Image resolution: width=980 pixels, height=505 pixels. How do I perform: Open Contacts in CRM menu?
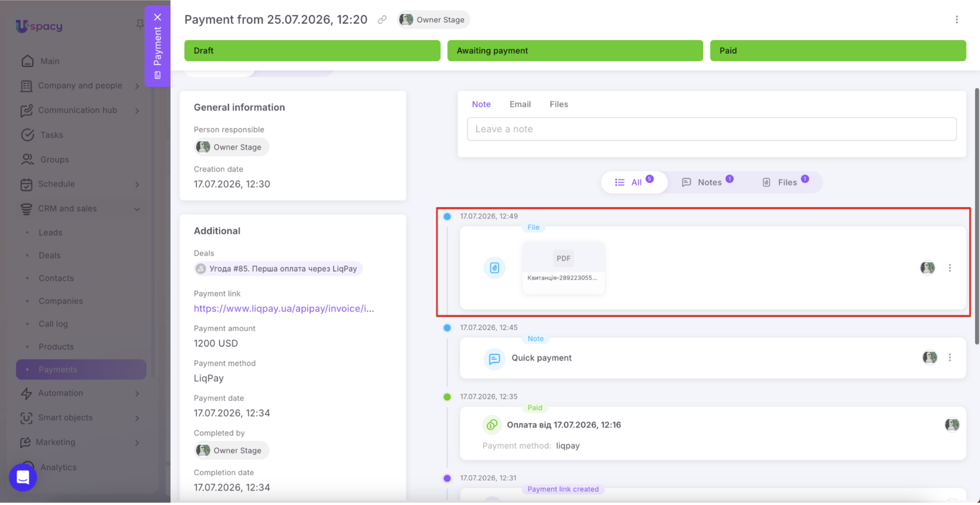point(56,279)
